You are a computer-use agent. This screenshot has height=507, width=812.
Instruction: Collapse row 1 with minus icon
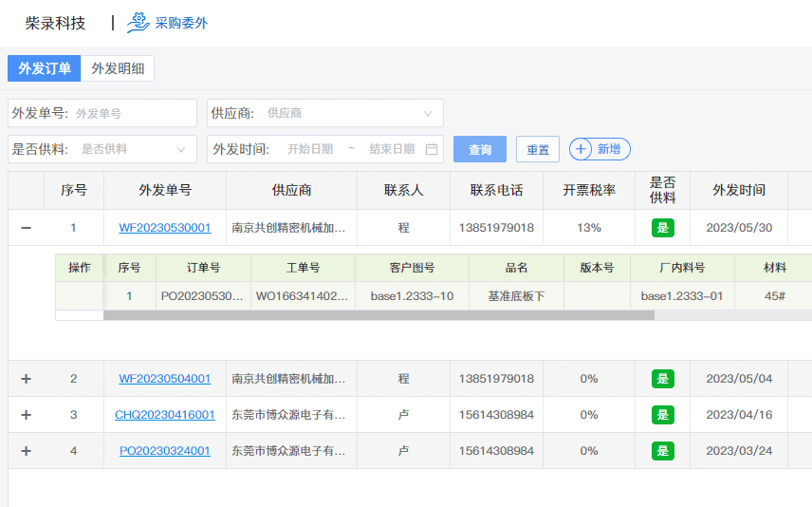pos(27,228)
